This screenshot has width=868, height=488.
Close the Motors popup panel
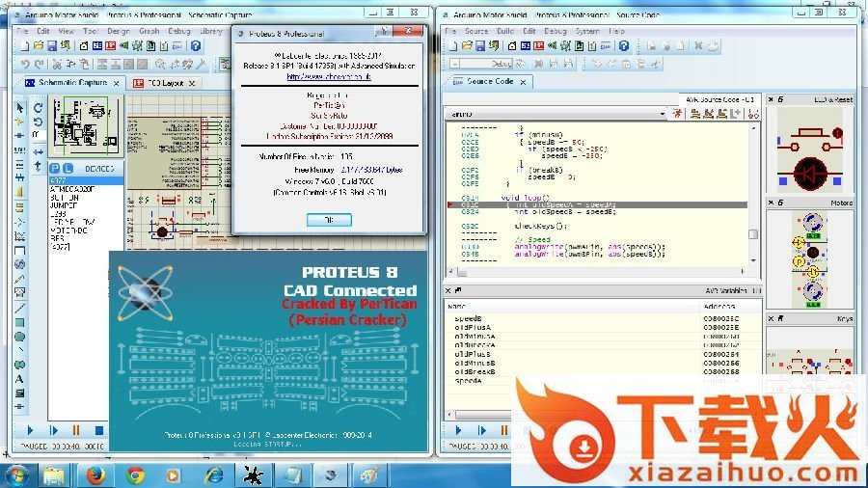tap(771, 203)
